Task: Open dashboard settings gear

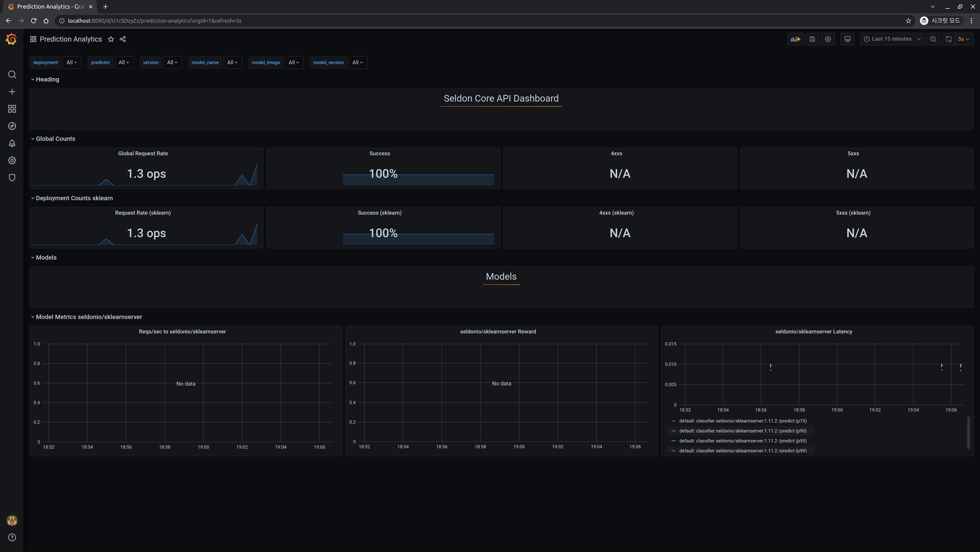Action: pos(828,39)
